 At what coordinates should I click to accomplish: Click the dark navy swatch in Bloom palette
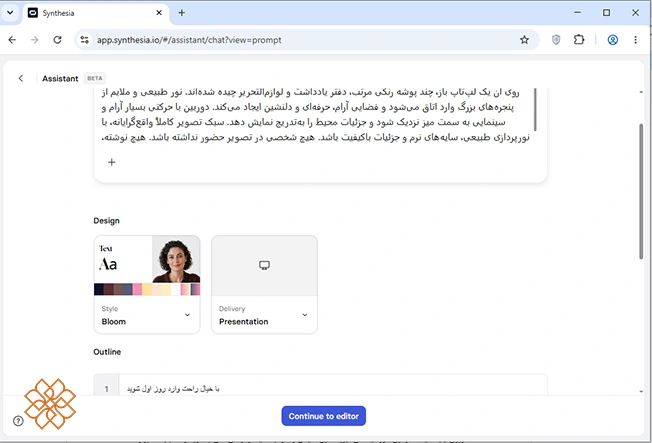click(99, 290)
